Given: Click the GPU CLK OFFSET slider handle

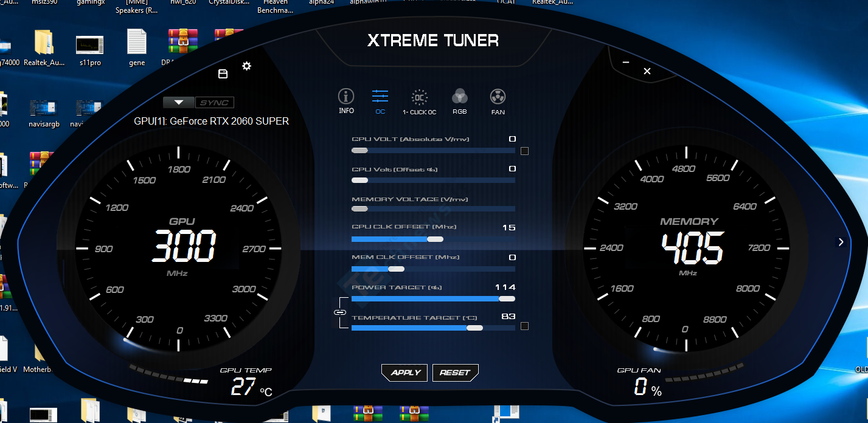Looking at the screenshot, I should pyautogui.click(x=435, y=239).
